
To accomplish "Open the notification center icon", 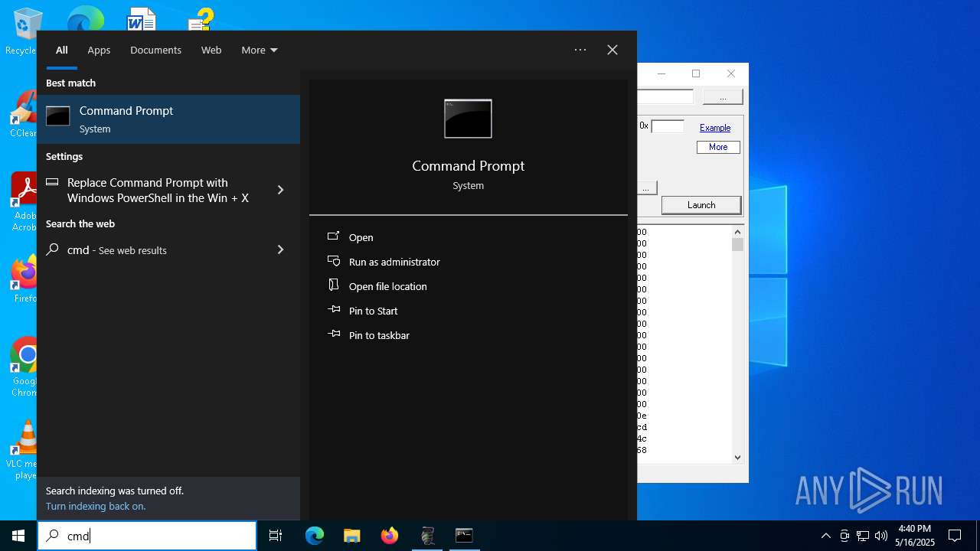I will pyautogui.click(x=955, y=536).
